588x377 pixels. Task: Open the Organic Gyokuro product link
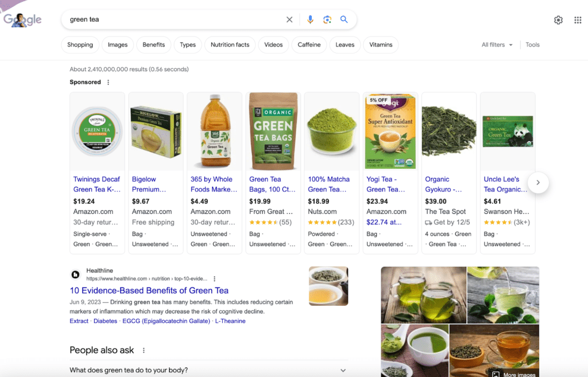443,184
